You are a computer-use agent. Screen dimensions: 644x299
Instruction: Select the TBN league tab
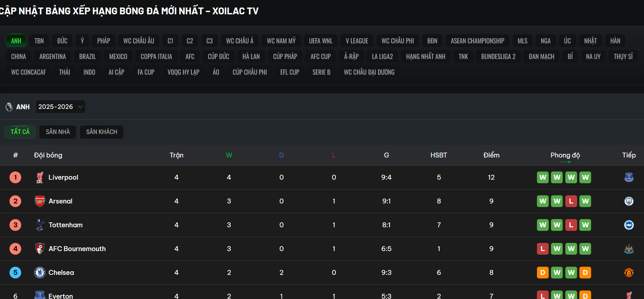coord(39,41)
